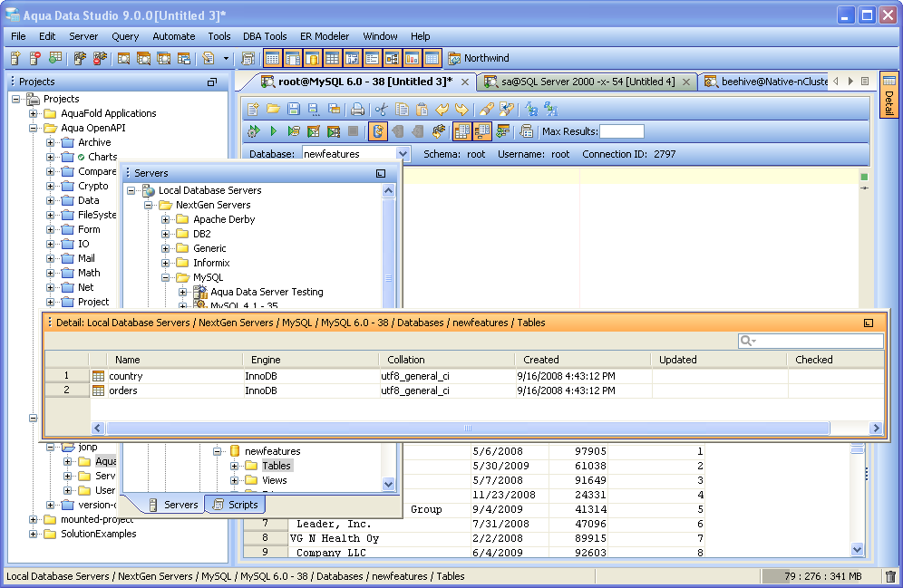Click the Cut scissors icon
The height and width of the screenshot is (588, 903).
click(x=383, y=110)
